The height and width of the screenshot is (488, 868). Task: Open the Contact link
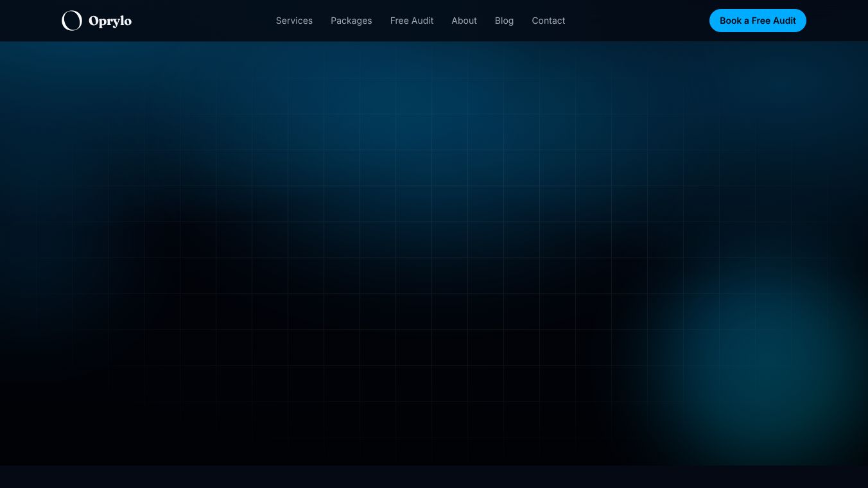click(548, 21)
